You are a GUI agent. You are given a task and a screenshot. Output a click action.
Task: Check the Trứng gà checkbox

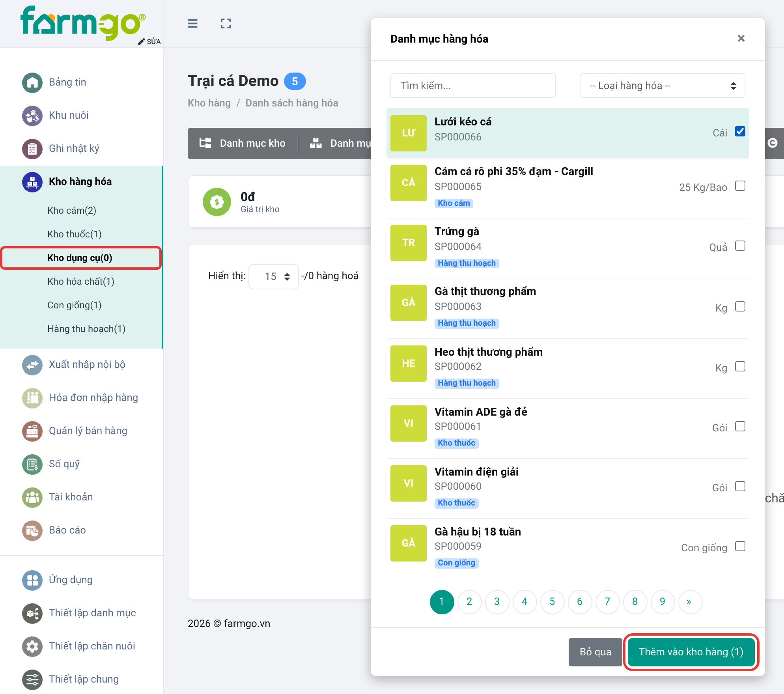click(740, 246)
